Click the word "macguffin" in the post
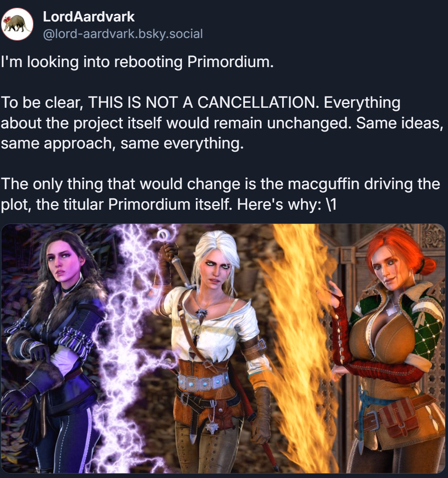The height and width of the screenshot is (478, 448). 323,184
